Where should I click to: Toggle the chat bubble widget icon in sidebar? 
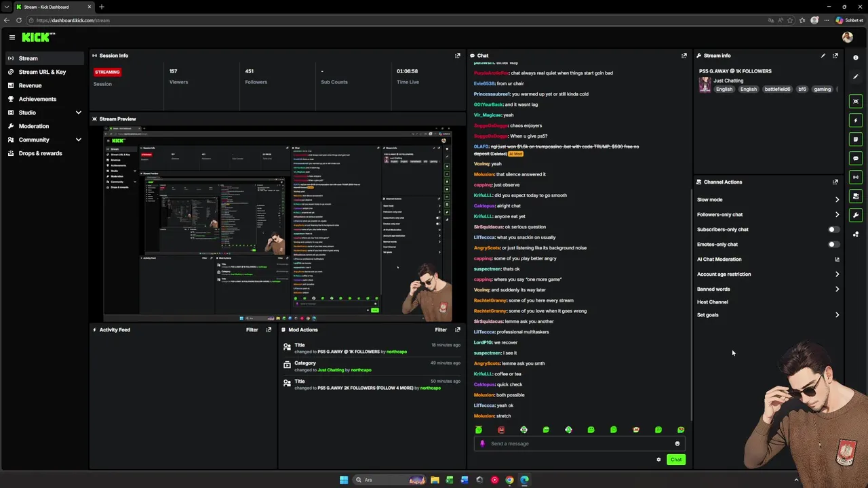(x=855, y=158)
